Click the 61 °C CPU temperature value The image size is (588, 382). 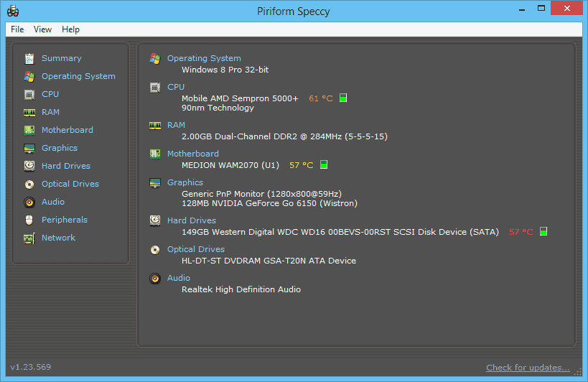pos(321,98)
